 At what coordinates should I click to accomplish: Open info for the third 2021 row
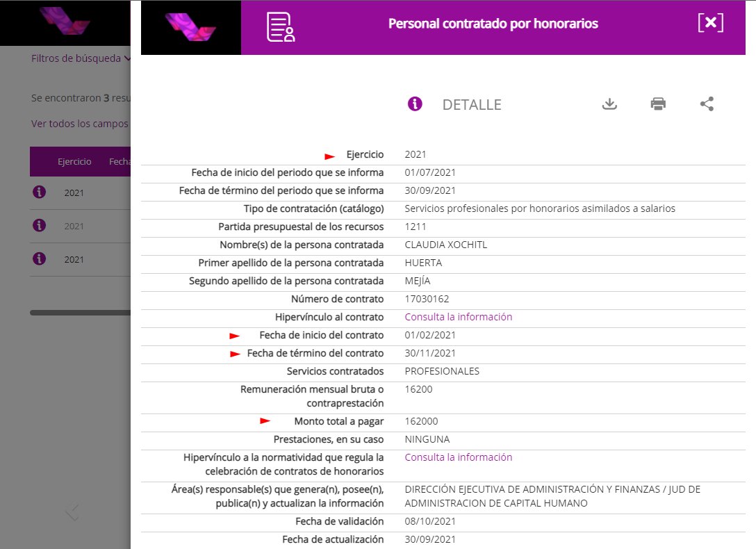click(x=39, y=259)
